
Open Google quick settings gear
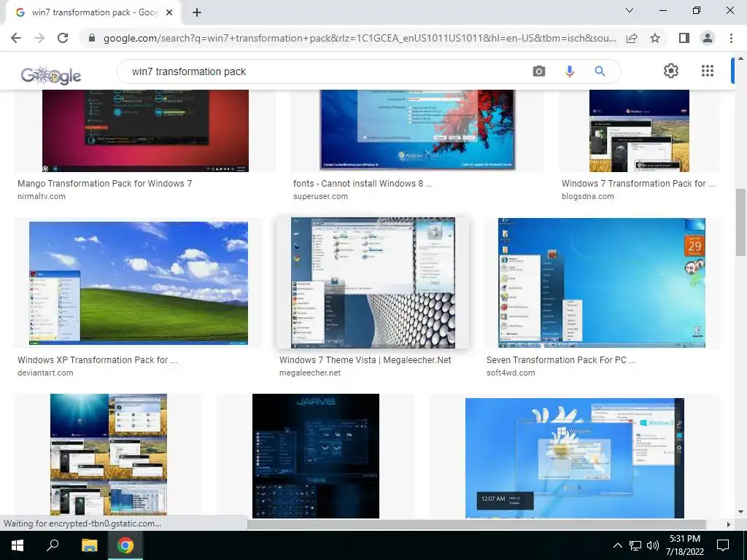pyautogui.click(x=671, y=71)
